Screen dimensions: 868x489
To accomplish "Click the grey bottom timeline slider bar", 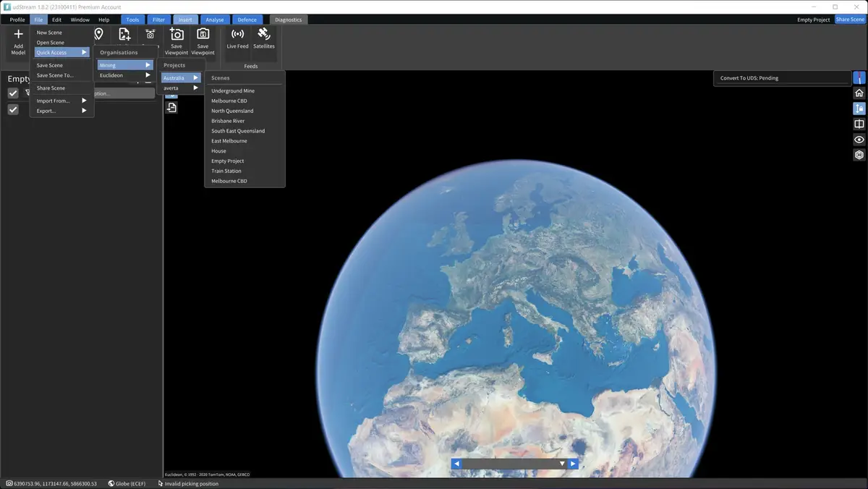I will point(514,464).
